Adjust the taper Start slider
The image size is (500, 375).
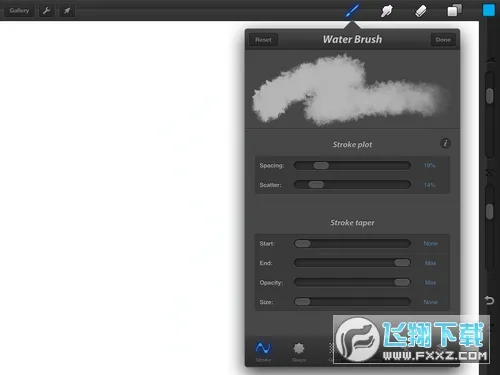352,244
